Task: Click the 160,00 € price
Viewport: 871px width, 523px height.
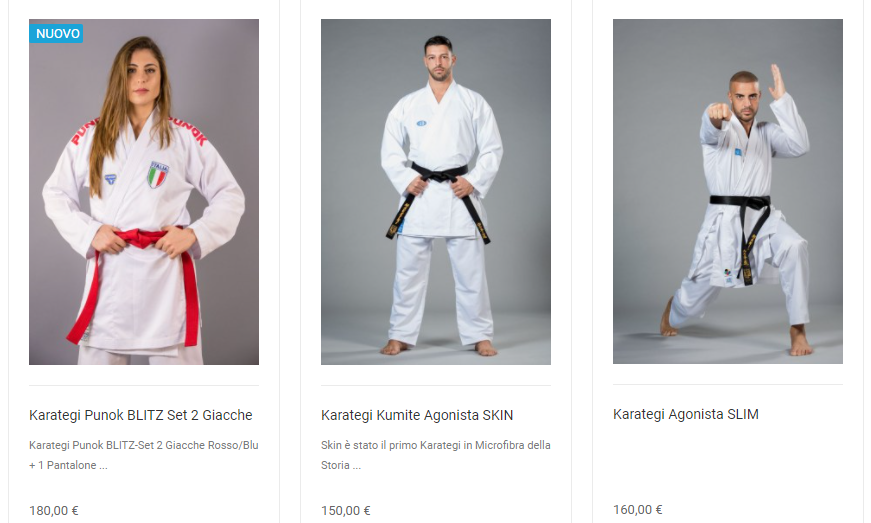Action: (x=638, y=509)
